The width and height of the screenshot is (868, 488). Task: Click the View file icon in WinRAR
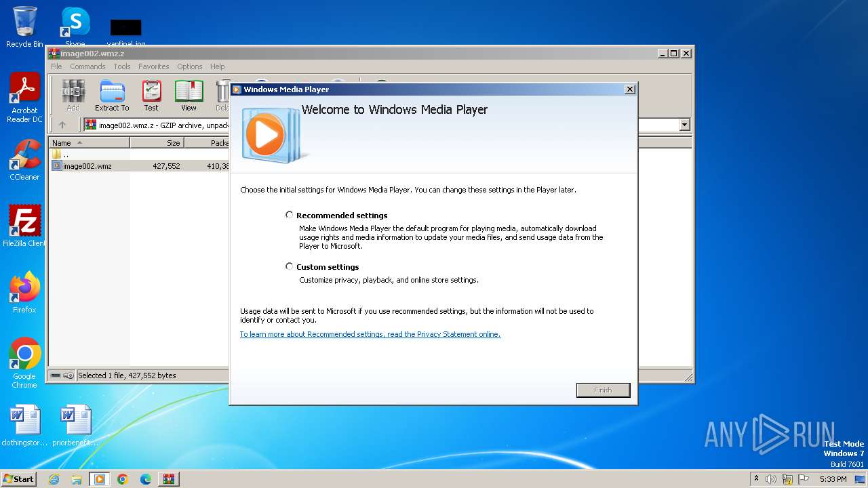[189, 96]
